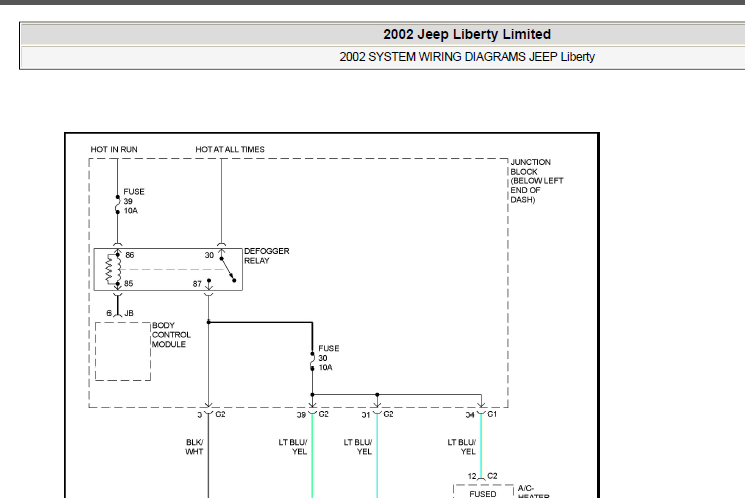
Task: Click relay terminal '30' label
Action: click(209, 255)
